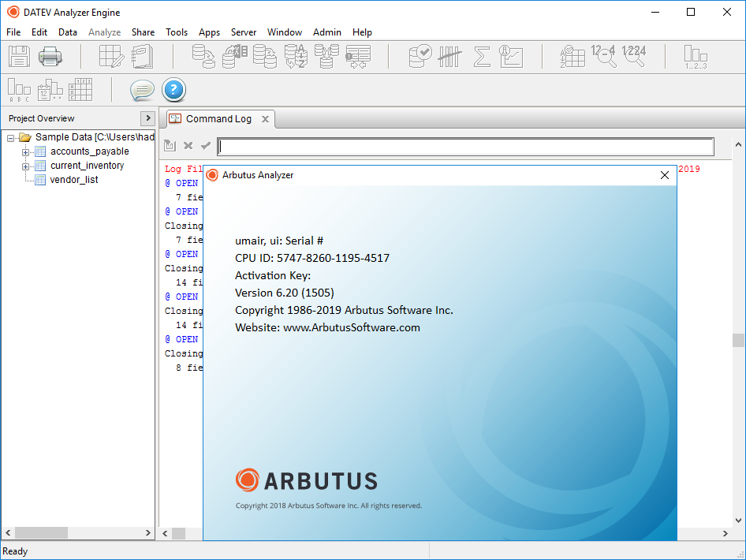This screenshot has width=746, height=560.
Task: Open the Help question mark icon
Action: point(173,90)
